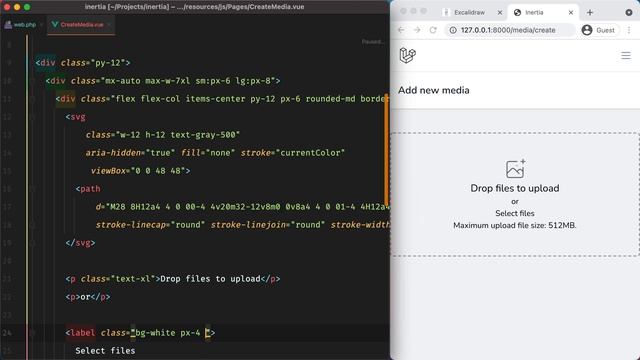Open the browser three-dot menu

tap(629, 30)
